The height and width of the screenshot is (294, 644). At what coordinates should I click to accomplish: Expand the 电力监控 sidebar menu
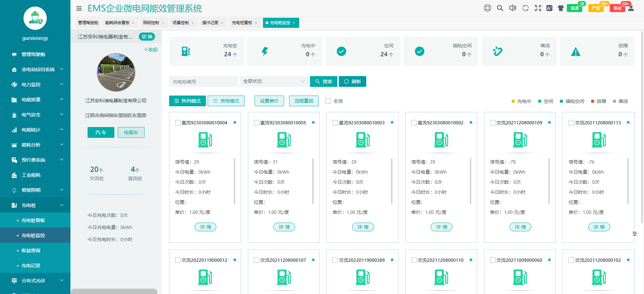coord(35,84)
